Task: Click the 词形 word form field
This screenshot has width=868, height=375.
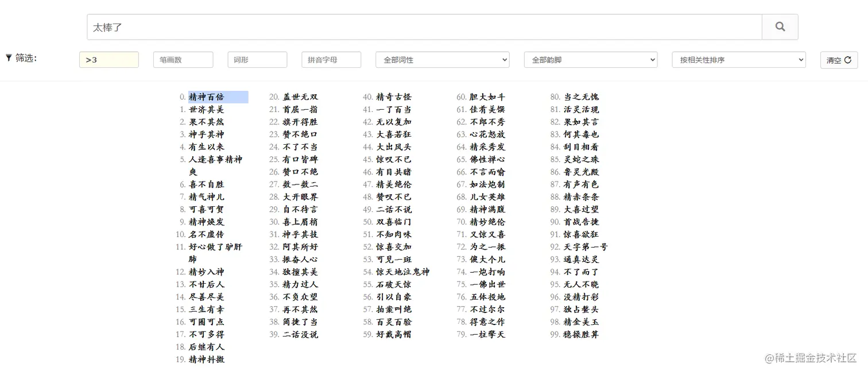Action: click(257, 60)
